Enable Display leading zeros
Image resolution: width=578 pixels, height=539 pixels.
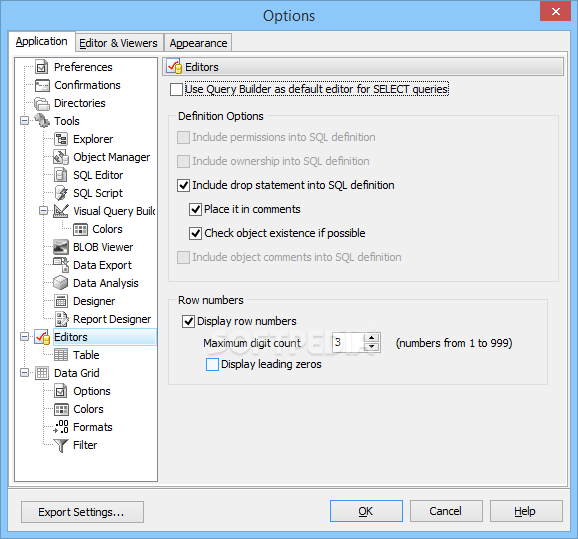[212, 365]
